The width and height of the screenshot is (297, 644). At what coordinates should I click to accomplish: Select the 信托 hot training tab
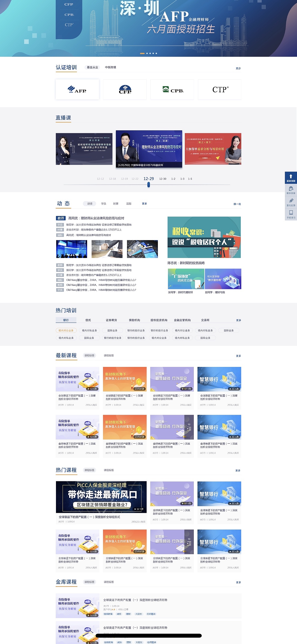point(88,320)
